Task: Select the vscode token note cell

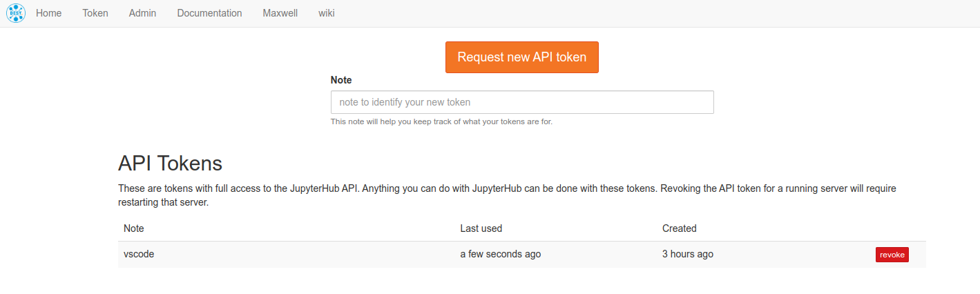Action: coord(139,254)
